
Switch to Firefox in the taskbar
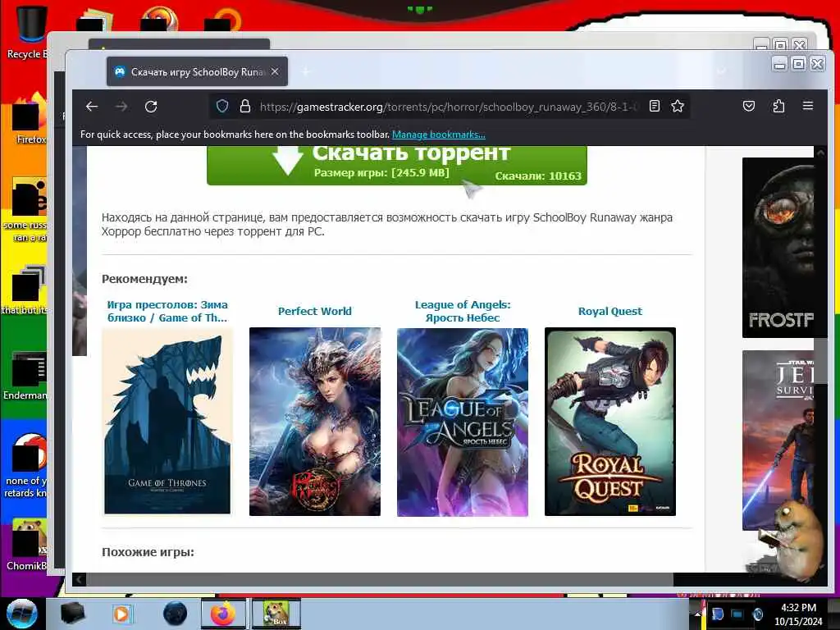223,614
